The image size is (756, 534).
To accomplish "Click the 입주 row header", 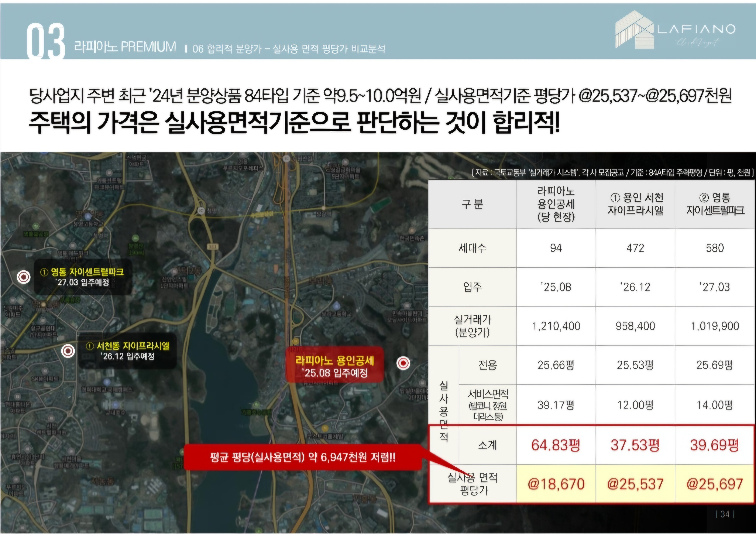I will pos(472,287).
